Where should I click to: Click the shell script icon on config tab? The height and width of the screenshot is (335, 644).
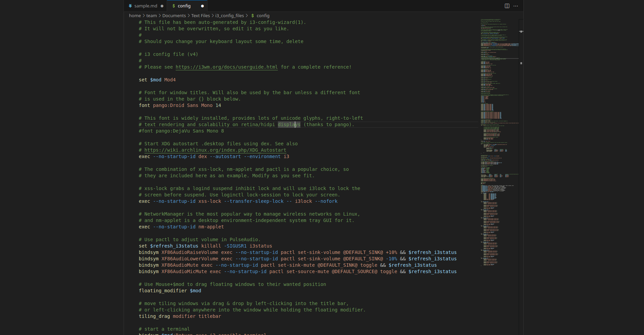(173, 6)
